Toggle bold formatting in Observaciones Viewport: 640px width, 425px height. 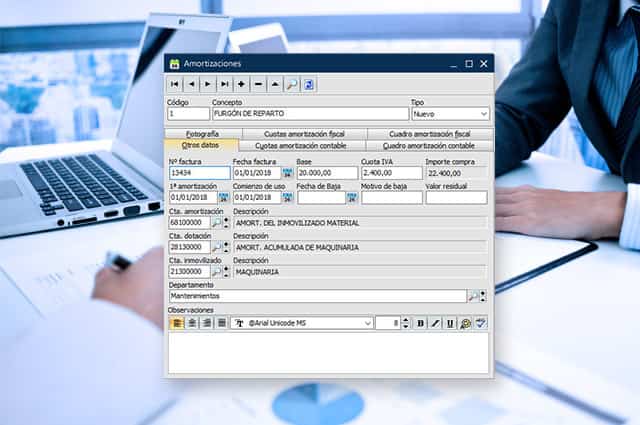pyautogui.click(x=420, y=323)
